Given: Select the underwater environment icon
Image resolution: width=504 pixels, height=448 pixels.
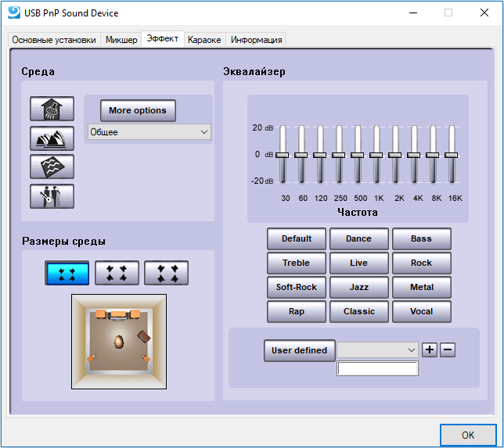Looking at the screenshot, I should coord(52,167).
